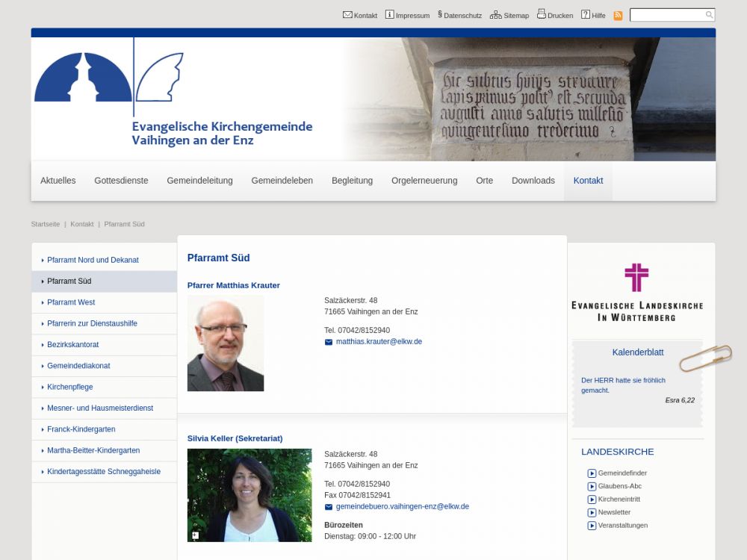
Task: Select Pfarramt West in the sidebar
Action: click(x=71, y=302)
